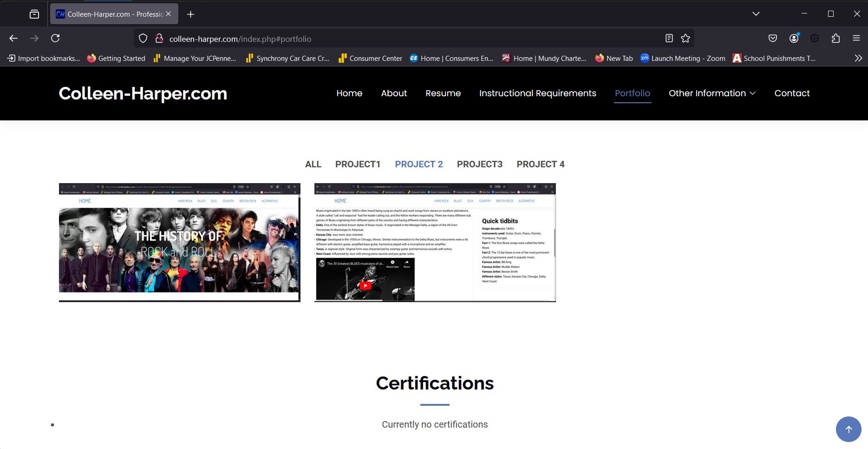The height and width of the screenshot is (449, 868).
Task: Open the Save to Pocket icon
Action: point(773,39)
